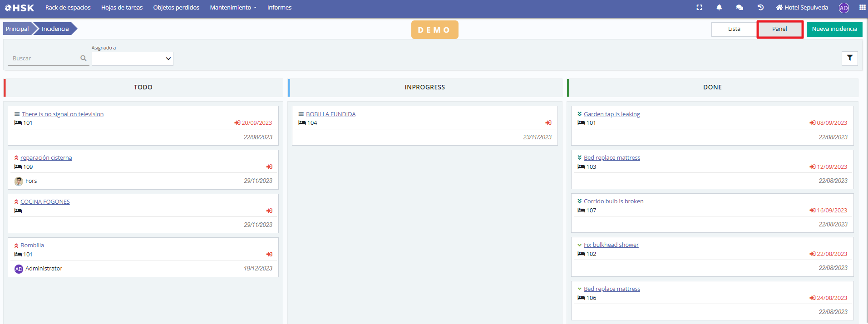Switch to Panel view
Screen dimensions: 868x324
tap(779, 29)
